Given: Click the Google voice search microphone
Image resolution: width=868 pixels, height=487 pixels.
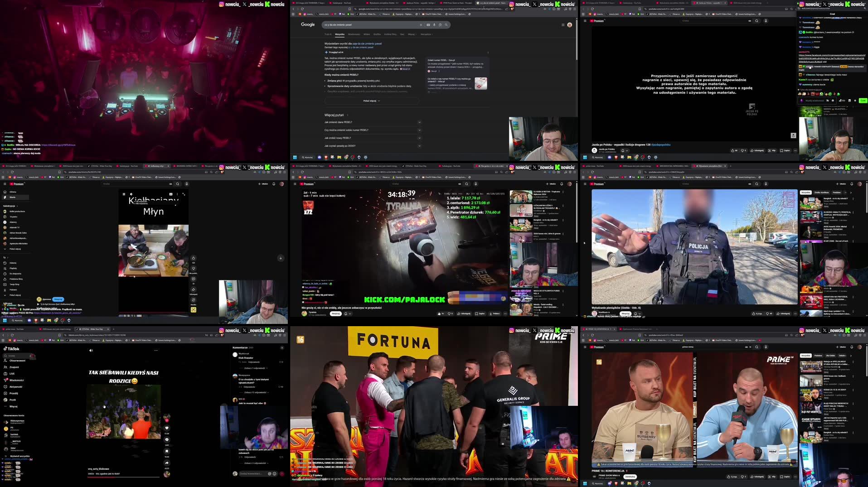Looking at the screenshot, I should pos(434,25).
